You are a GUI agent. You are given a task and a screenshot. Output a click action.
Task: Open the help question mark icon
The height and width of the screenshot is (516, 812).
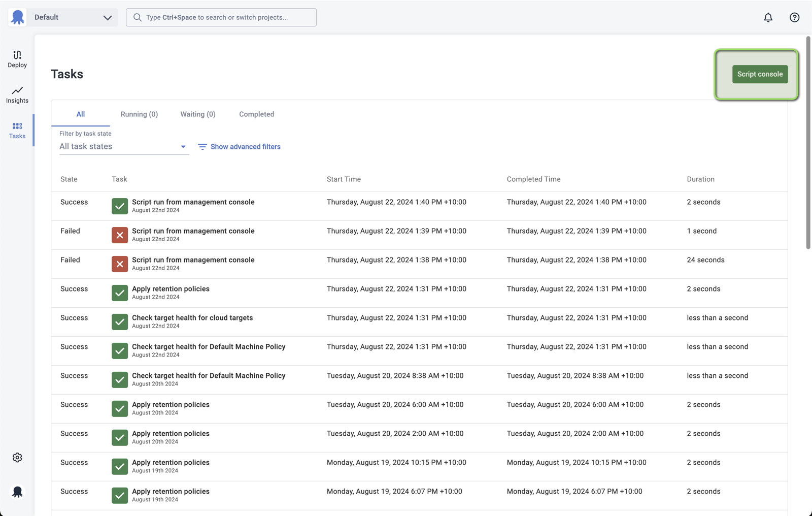point(795,17)
